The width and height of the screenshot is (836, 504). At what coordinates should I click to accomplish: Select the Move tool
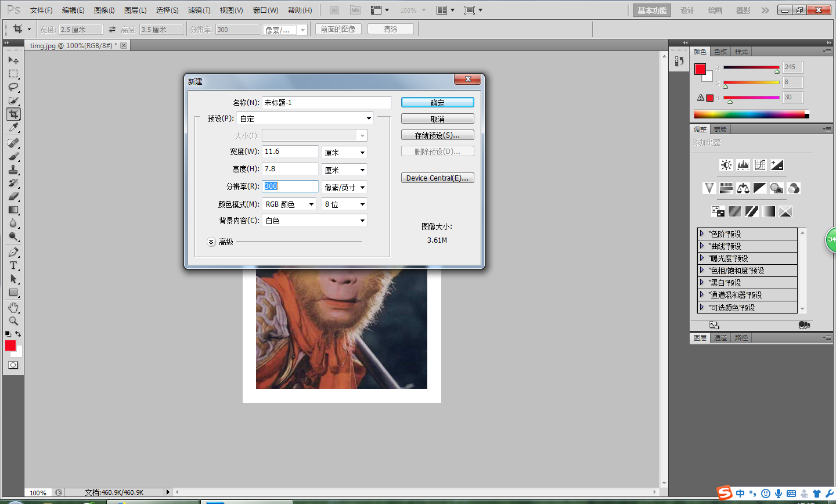(x=13, y=60)
